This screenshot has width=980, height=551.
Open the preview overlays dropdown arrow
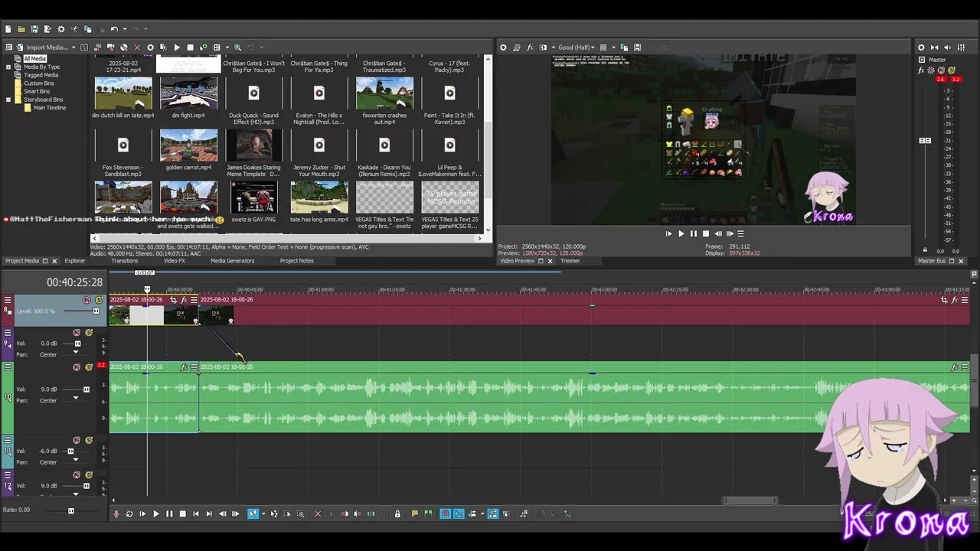[612, 47]
